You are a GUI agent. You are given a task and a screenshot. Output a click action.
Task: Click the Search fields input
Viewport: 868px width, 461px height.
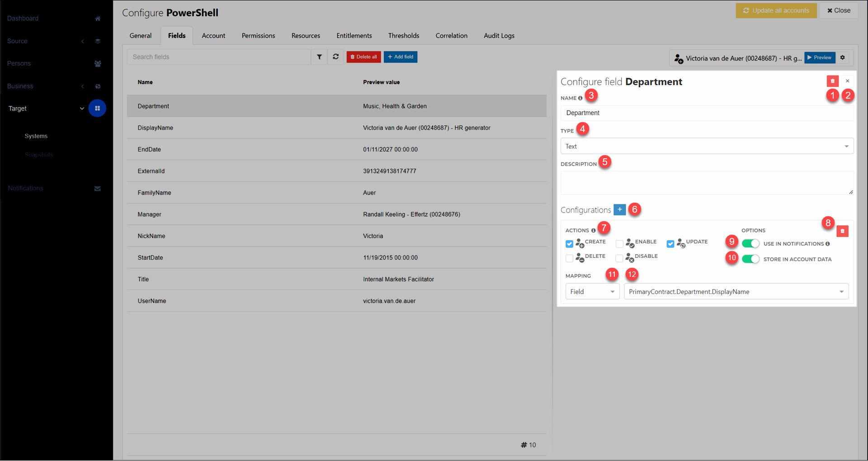pos(219,57)
